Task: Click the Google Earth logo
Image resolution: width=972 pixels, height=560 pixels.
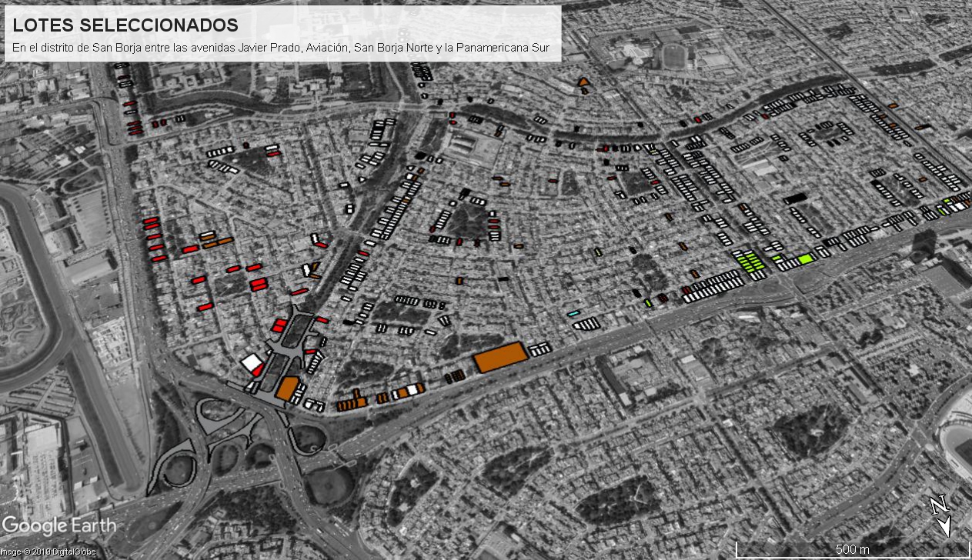Action: pyautogui.click(x=59, y=526)
